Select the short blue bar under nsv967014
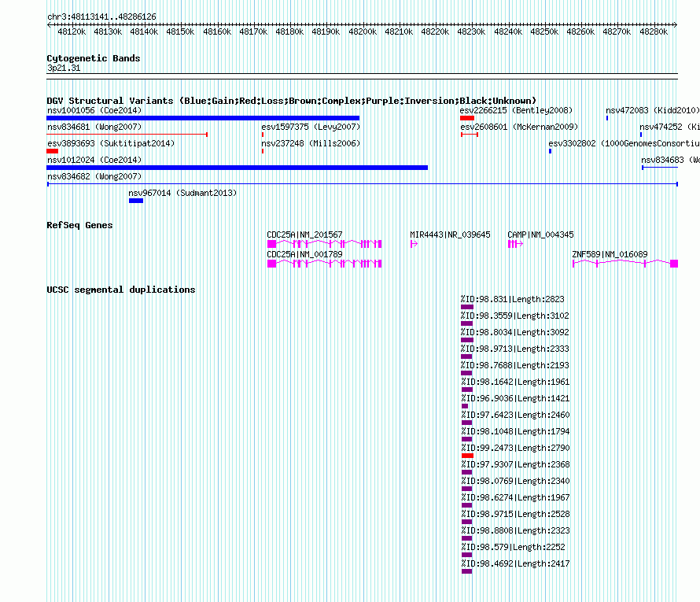This screenshot has height=602, width=700. click(136, 201)
